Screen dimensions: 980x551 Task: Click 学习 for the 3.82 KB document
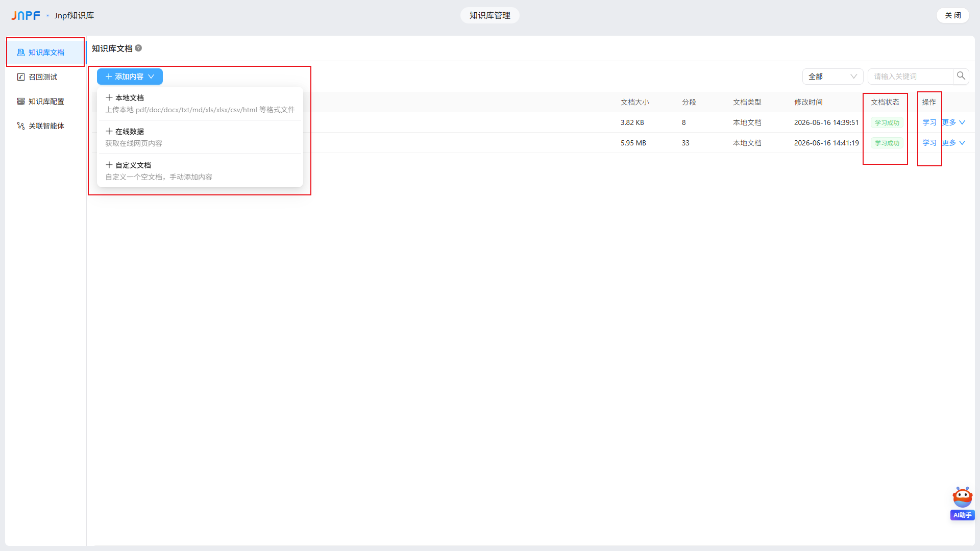(929, 122)
